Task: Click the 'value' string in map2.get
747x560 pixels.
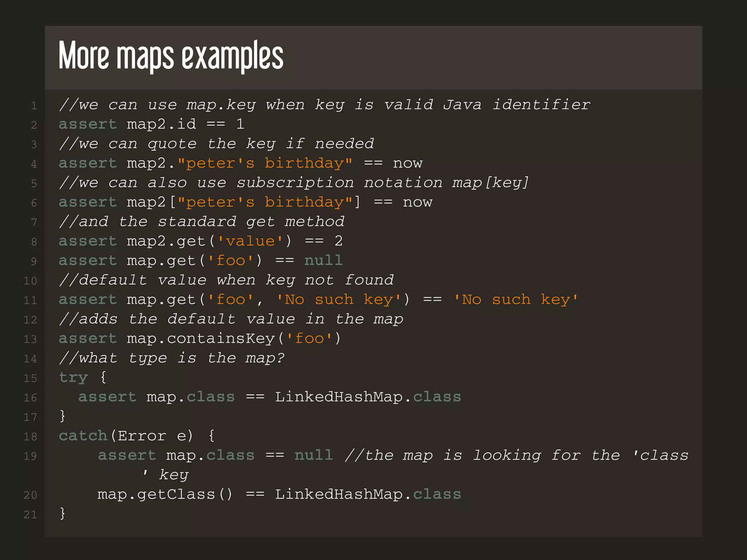Action: 250,241
